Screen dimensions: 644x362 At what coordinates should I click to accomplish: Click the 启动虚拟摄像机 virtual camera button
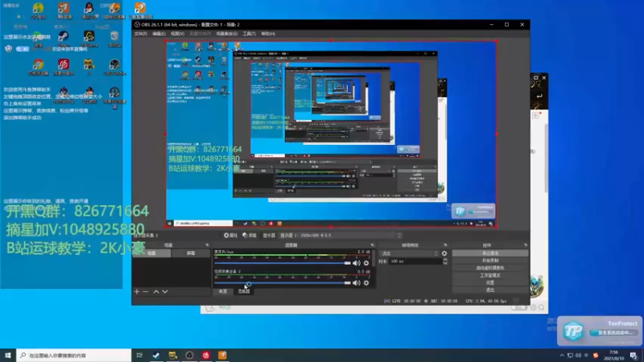coord(490,268)
